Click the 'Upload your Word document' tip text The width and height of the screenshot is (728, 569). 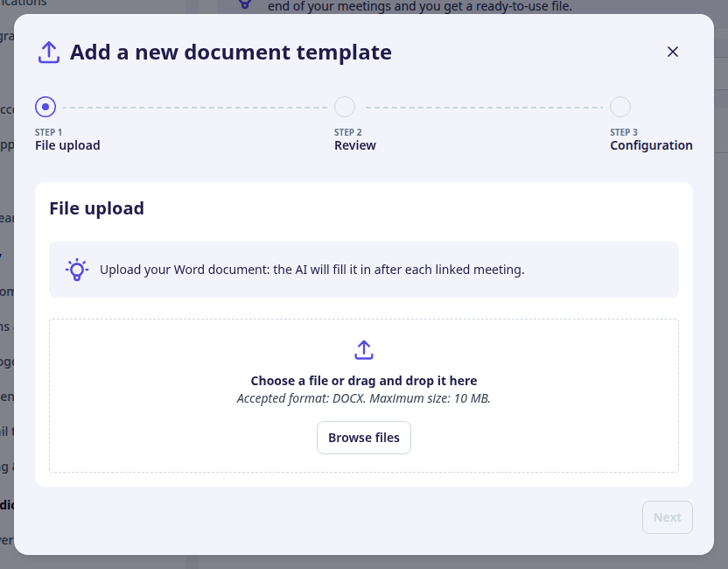coord(312,270)
